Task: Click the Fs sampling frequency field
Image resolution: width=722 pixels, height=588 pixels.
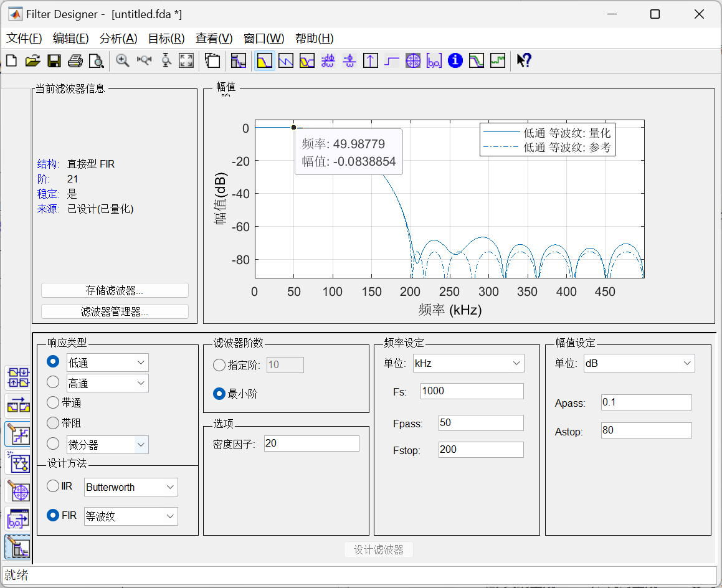Action: [x=472, y=391]
